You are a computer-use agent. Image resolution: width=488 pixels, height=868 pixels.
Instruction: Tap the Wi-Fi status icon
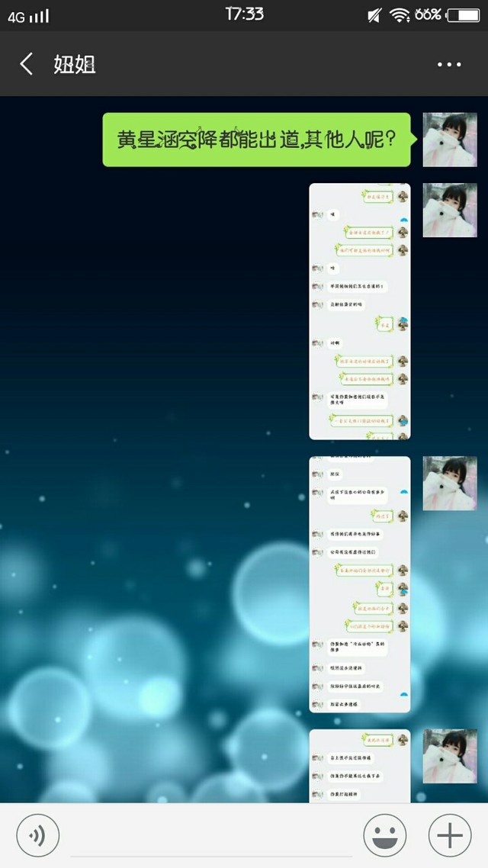398,15
